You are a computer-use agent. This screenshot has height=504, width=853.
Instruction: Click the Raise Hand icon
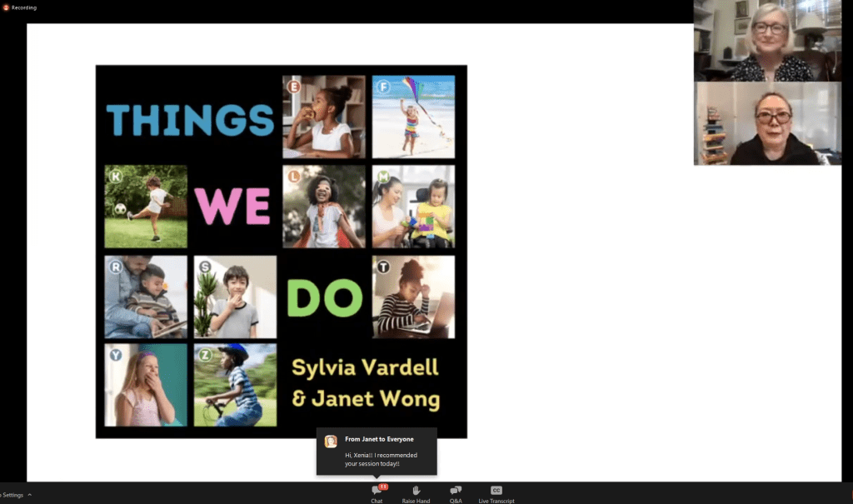point(417,491)
